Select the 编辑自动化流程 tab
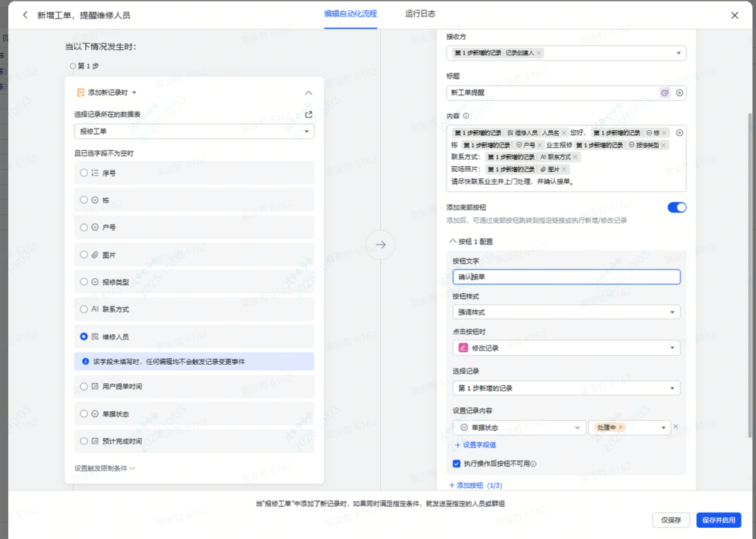The height and width of the screenshot is (539, 756). (350, 14)
